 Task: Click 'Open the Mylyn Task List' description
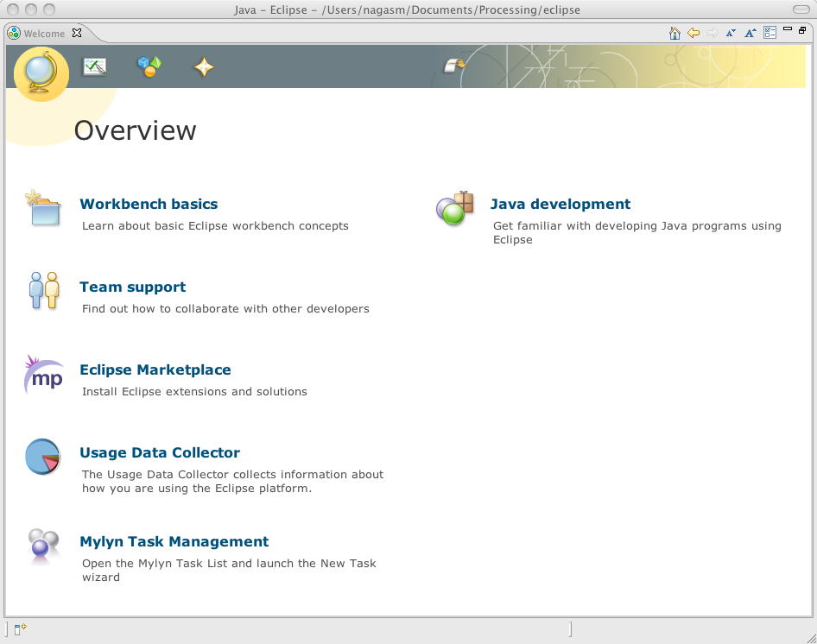click(229, 570)
